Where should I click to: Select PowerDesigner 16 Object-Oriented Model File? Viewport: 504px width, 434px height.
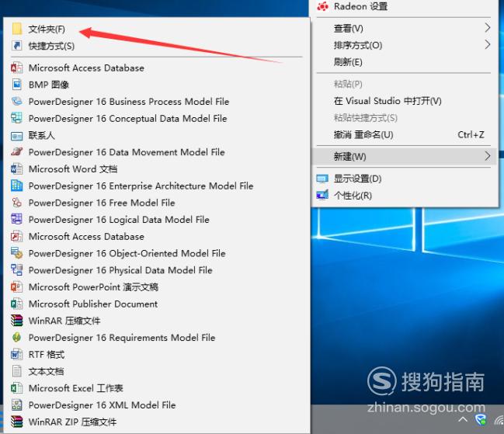[x=157, y=253]
